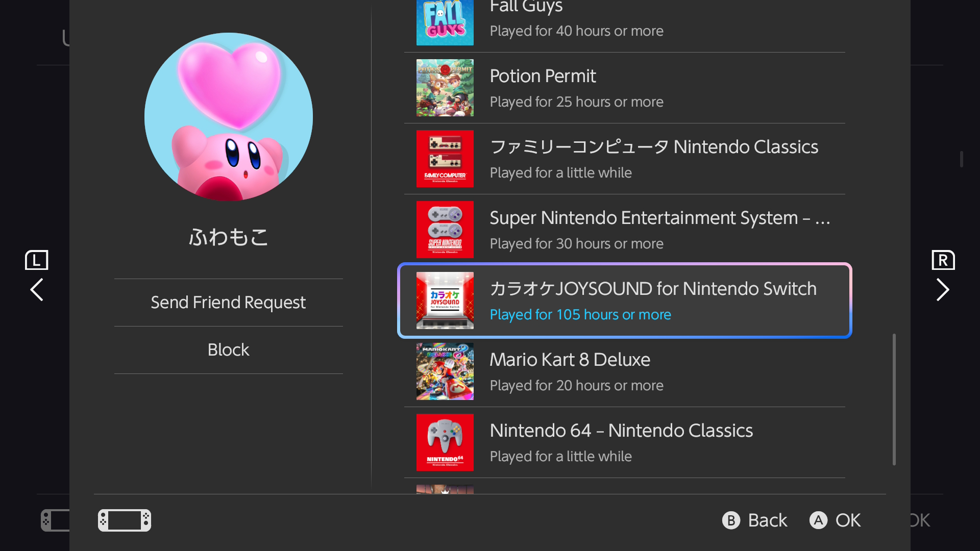Select the Potion Permit play history entry
980x551 pixels.
click(x=624, y=88)
